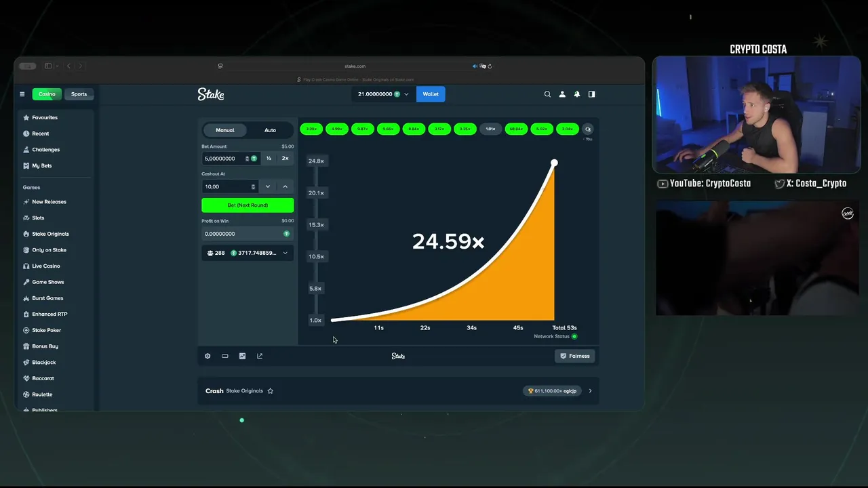Double the bet with 2× button
Screen dimensions: 868x488
point(285,159)
